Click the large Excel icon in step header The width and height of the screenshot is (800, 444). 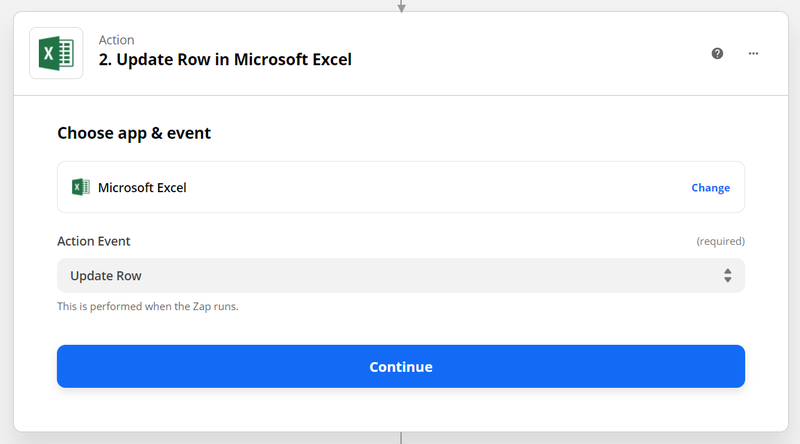point(56,53)
